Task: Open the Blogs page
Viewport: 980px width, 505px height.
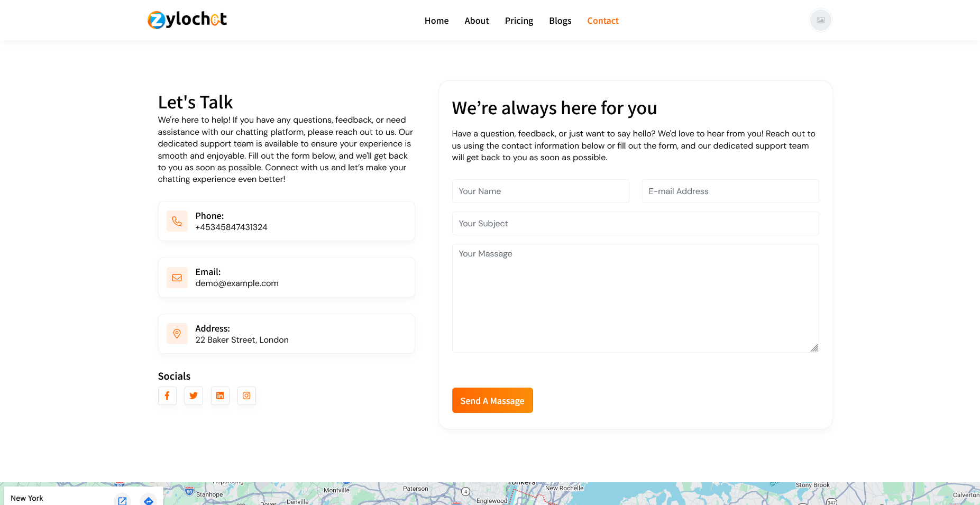Action: (560, 21)
